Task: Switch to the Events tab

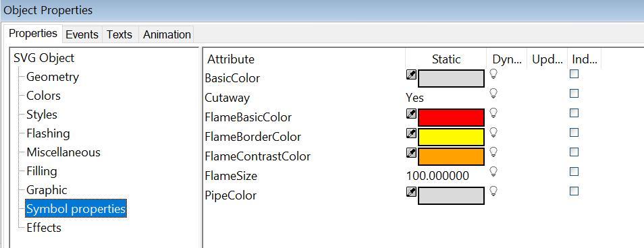Action: (x=82, y=34)
